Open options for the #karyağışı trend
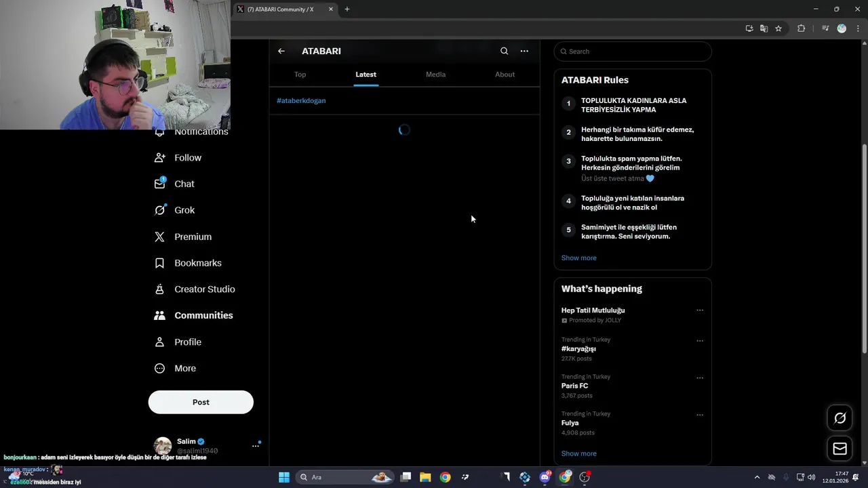 [x=700, y=341]
